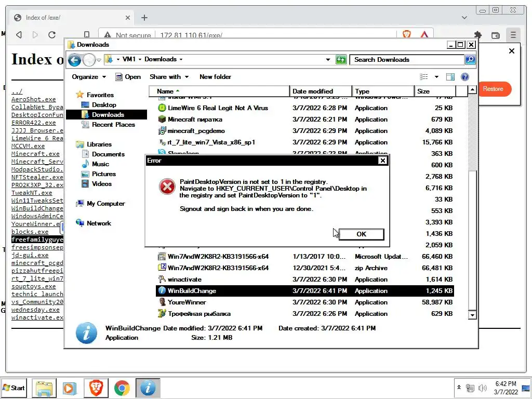Sort by the Size column header
Screen dimensions: 532x399
(x=435, y=91)
